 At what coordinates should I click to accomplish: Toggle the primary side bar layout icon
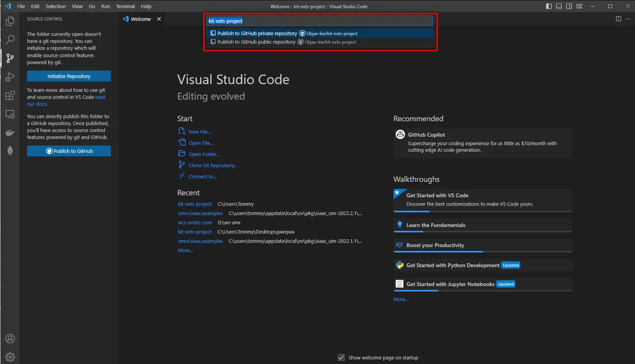pyautogui.click(x=549, y=6)
